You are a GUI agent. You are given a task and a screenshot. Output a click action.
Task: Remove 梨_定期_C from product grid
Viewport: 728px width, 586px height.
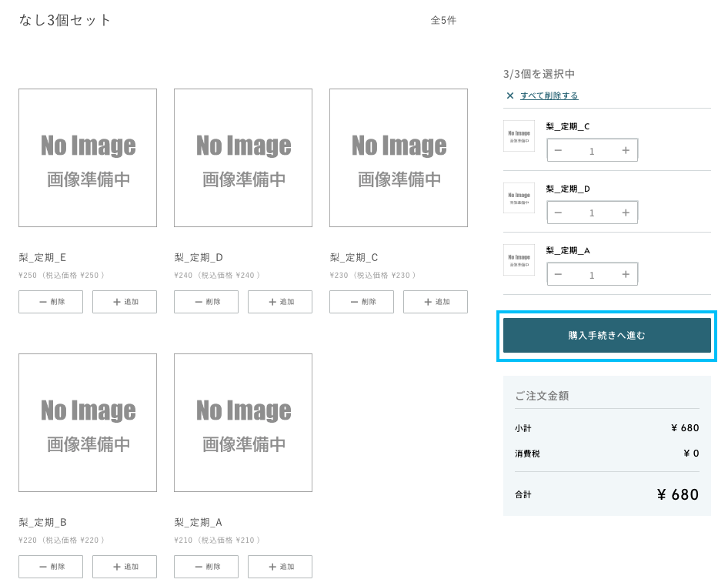tap(362, 302)
